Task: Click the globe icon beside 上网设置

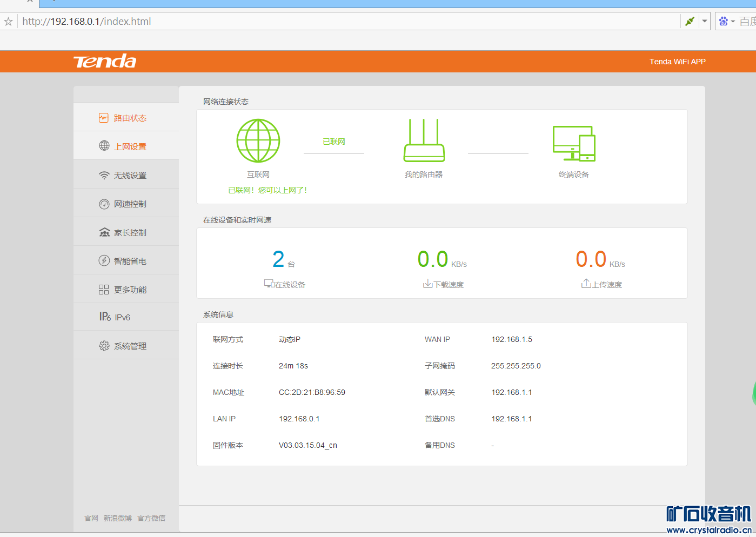Action: click(104, 146)
